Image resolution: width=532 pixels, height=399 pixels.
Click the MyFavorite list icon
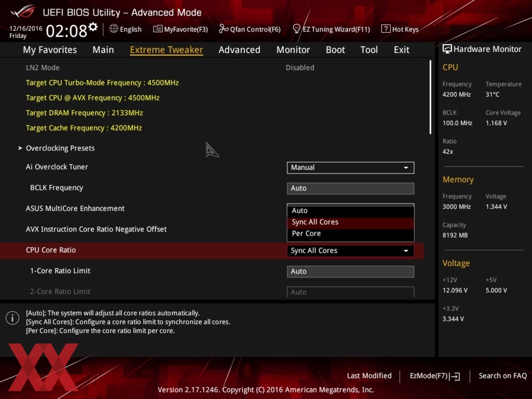click(158, 29)
